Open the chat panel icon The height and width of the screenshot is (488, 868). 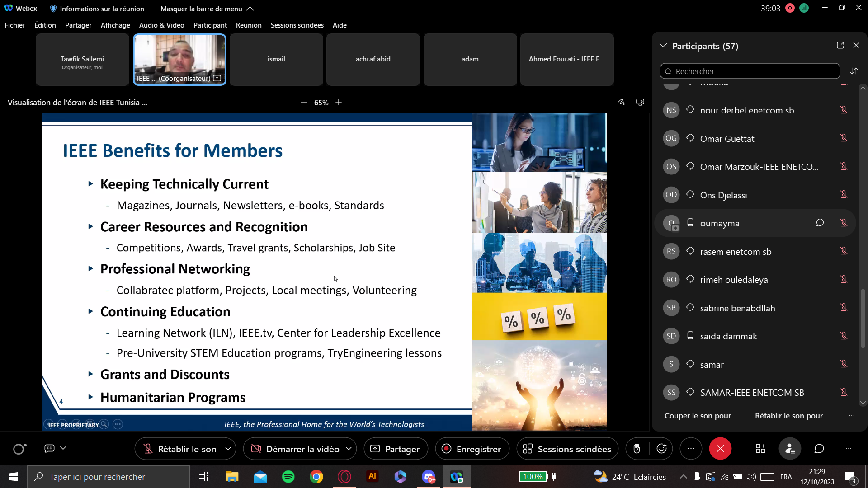pyautogui.click(x=819, y=449)
